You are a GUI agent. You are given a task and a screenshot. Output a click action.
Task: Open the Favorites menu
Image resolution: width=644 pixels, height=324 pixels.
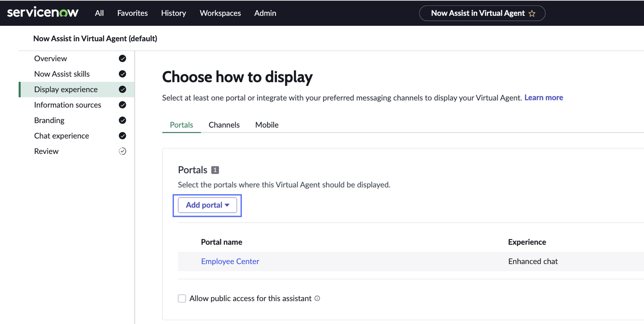(x=132, y=13)
